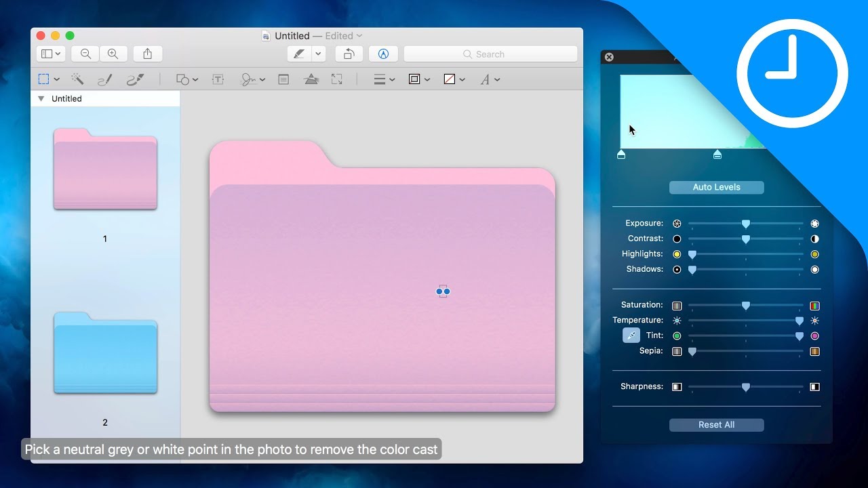The height and width of the screenshot is (488, 868).
Task: Open the Signature tool
Action: 249,79
